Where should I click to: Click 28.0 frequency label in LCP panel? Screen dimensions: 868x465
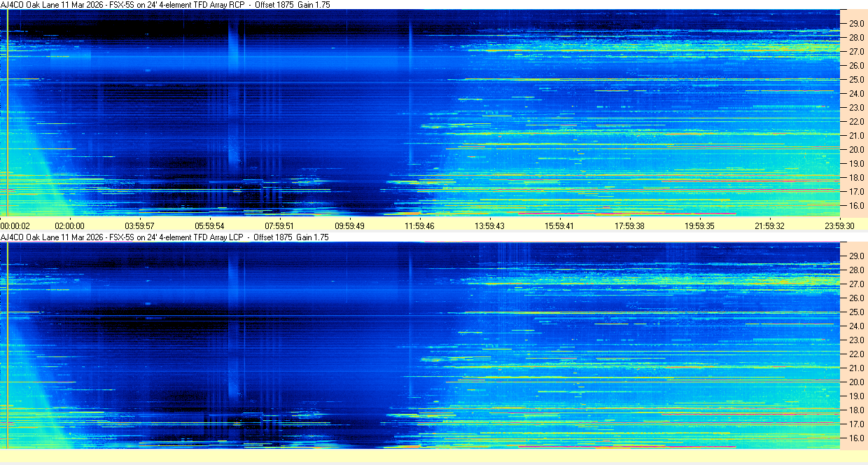tap(857, 270)
